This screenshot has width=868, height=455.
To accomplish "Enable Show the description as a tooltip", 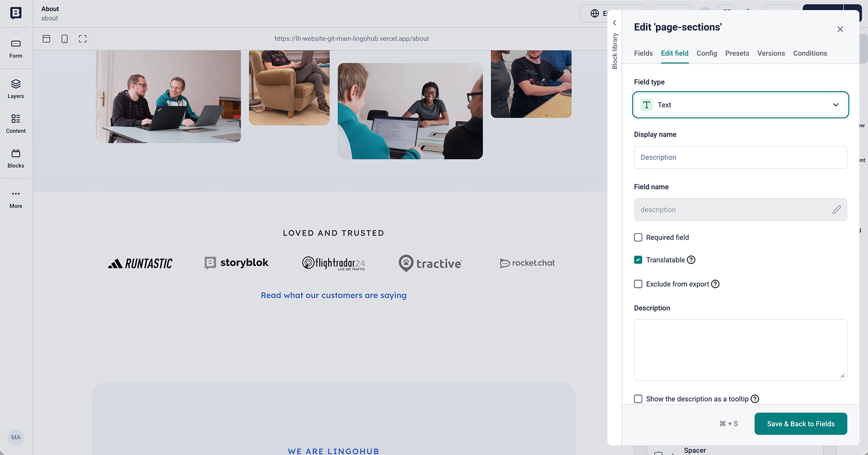I will point(638,399).
